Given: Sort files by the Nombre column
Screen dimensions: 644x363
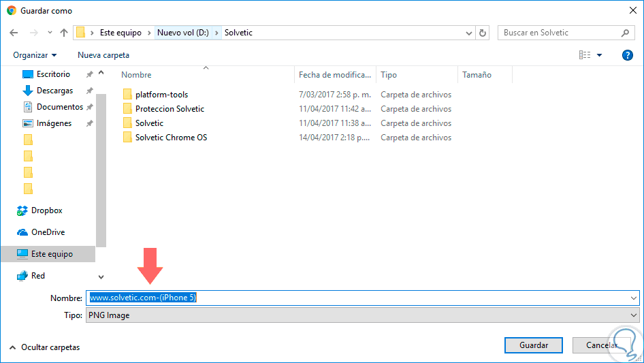Looking at the screenshot, I should [x=136, y=75].
